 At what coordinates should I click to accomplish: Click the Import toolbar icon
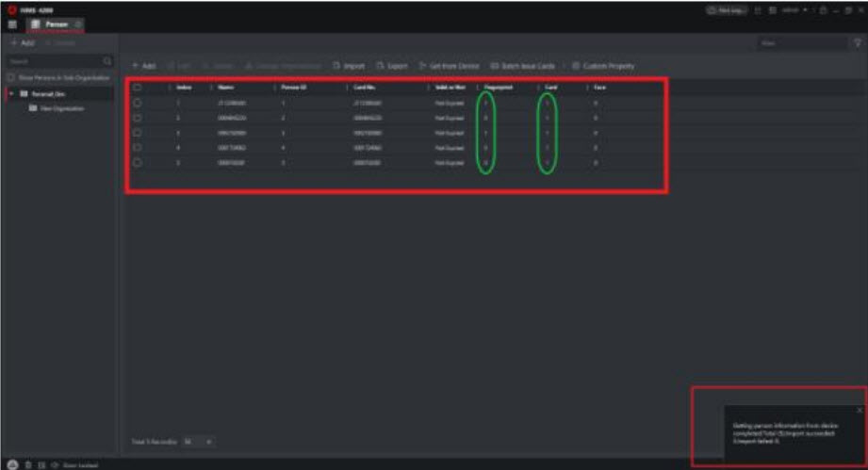point(349,66)
